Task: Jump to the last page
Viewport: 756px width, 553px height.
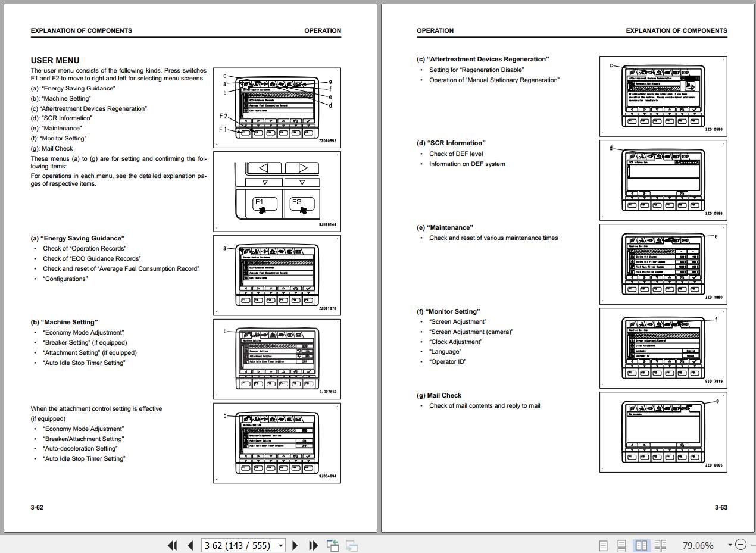Action: (x=313, y=545)
